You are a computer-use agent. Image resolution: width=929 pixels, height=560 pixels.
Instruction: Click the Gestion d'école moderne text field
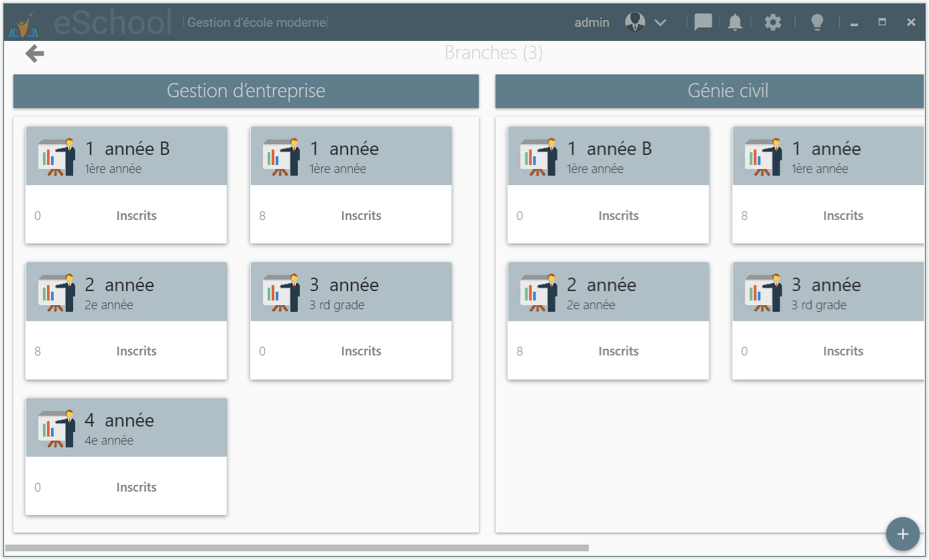256,22
